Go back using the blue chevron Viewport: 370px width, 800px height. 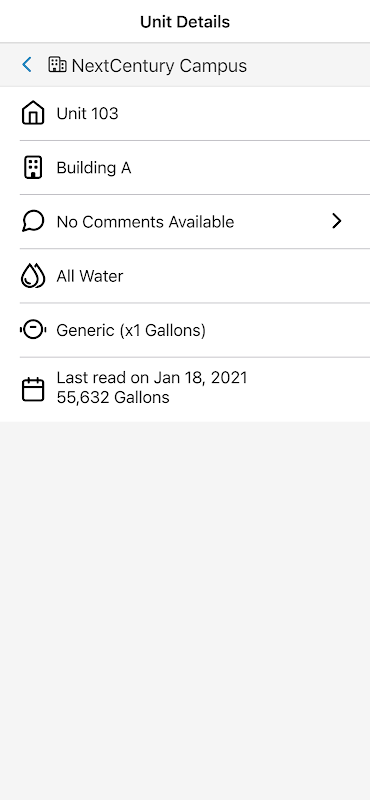pos(27,65)
